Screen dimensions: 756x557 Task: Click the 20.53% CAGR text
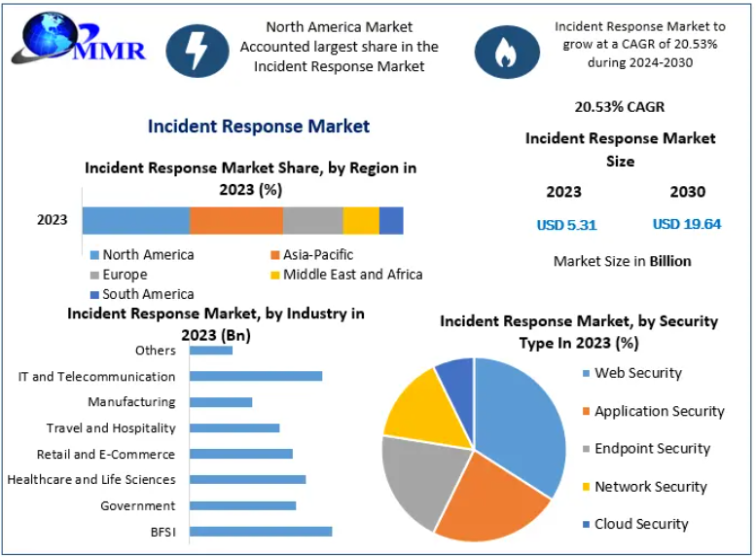click(x=620, y=107)
